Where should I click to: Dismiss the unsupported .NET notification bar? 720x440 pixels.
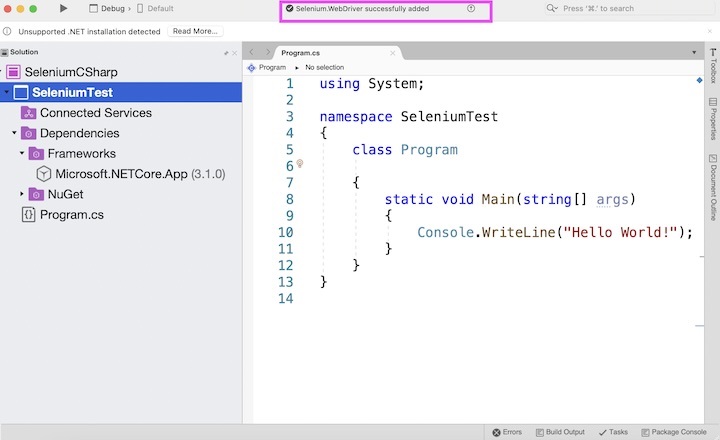tap(710, 31)
